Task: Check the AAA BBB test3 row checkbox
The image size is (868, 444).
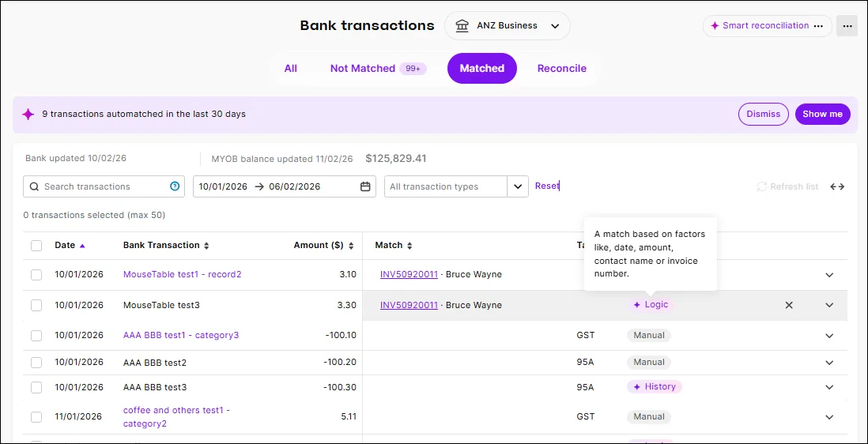Action: click(36, 388)
